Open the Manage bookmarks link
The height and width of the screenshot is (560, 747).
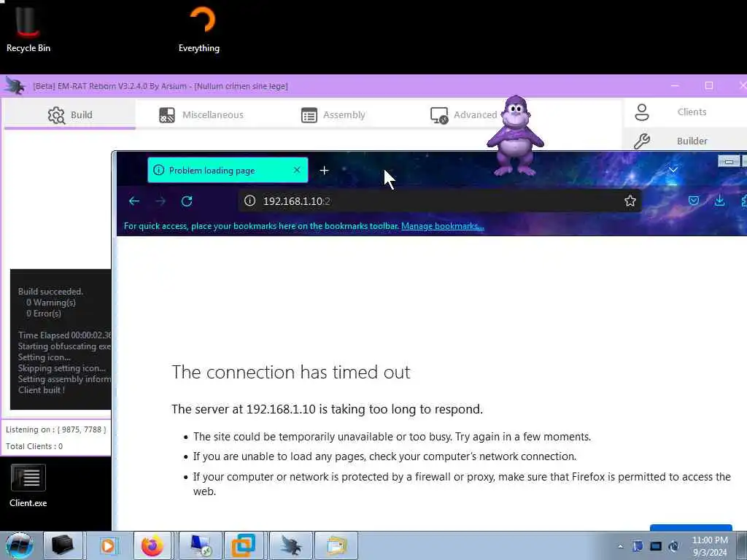coord(443,226)
